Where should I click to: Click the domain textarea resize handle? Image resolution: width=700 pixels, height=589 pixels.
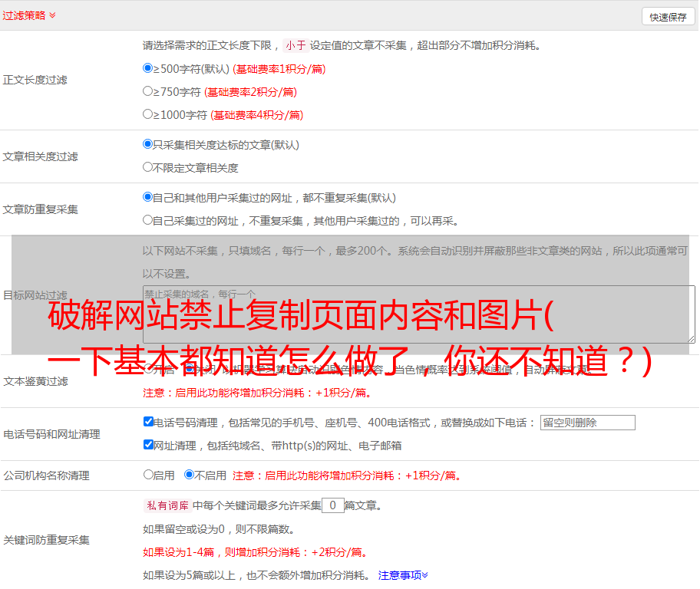coord(691,339)
